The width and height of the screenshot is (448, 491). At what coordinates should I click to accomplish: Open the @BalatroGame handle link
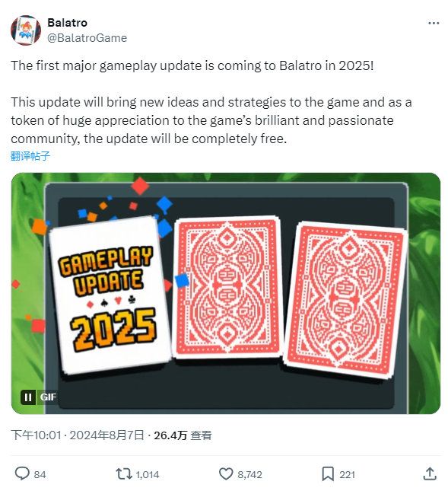[x=87, y=38]
